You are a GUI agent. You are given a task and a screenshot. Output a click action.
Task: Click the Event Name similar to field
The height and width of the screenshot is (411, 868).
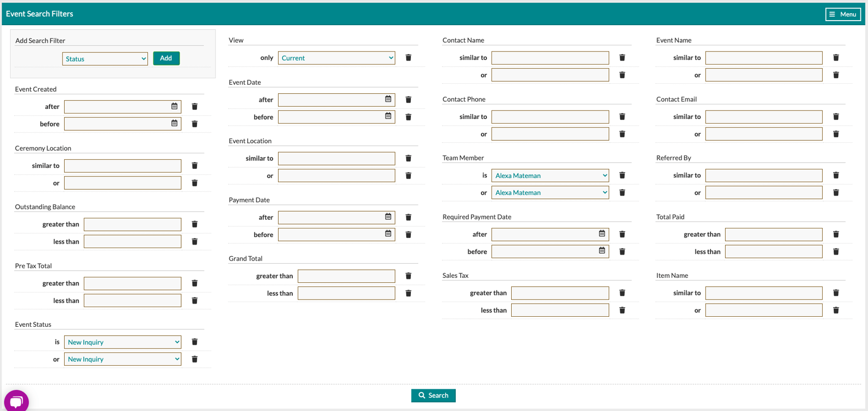click(764, 58)
